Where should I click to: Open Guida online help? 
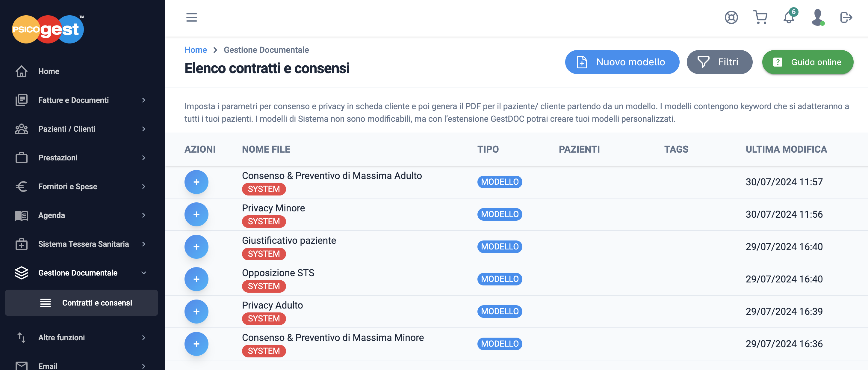click(808, 62)
